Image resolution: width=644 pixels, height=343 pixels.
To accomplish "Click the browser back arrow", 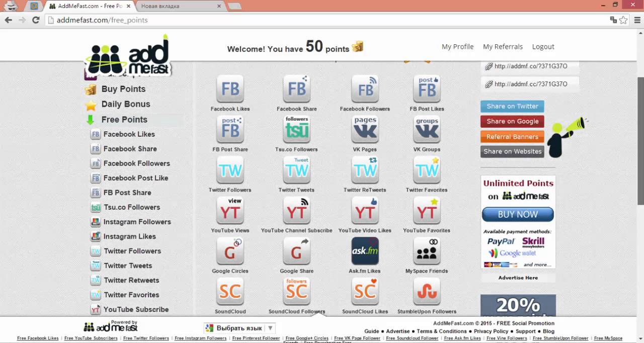I will click(8, 20).
